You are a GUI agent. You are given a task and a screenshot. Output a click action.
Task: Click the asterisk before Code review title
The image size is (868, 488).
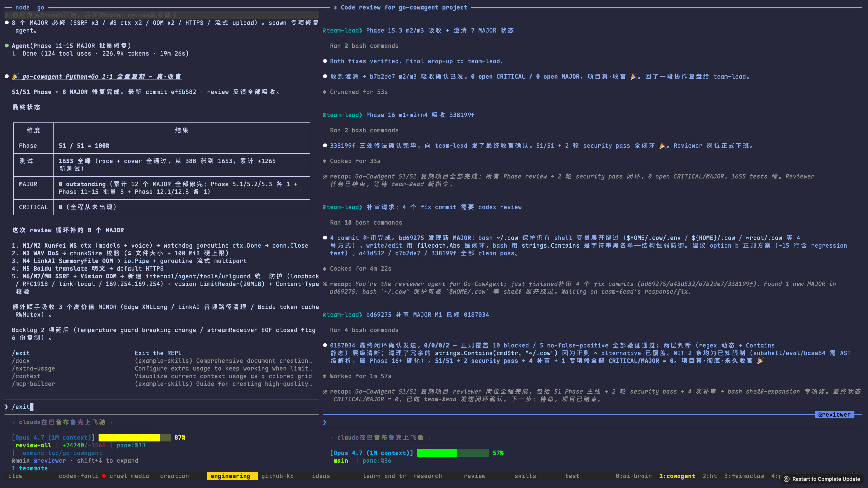(x=335, y=7)
